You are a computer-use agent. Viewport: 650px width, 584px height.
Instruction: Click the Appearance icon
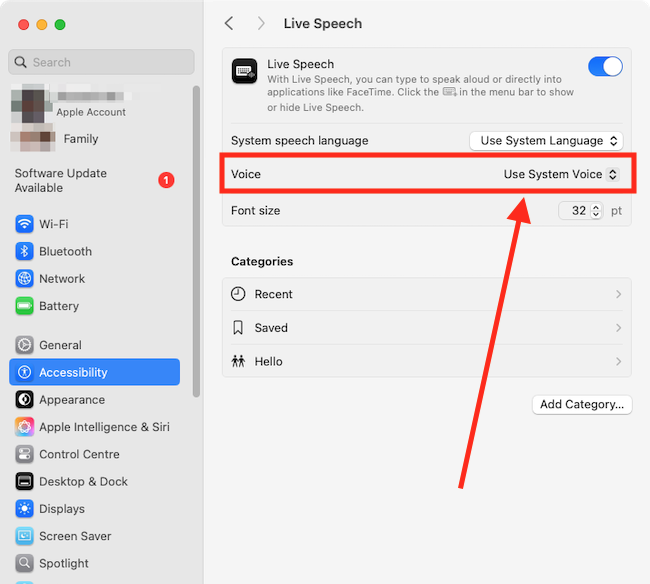point(24,400)
